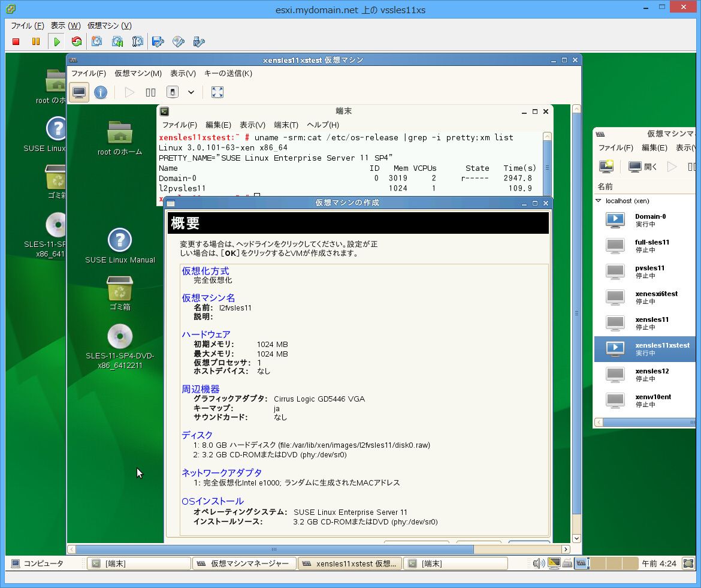This screenshot has height=588, width=701.
Task: Switch to 仮想マシンマネージャー taskbar item
Action: (244, 563)
